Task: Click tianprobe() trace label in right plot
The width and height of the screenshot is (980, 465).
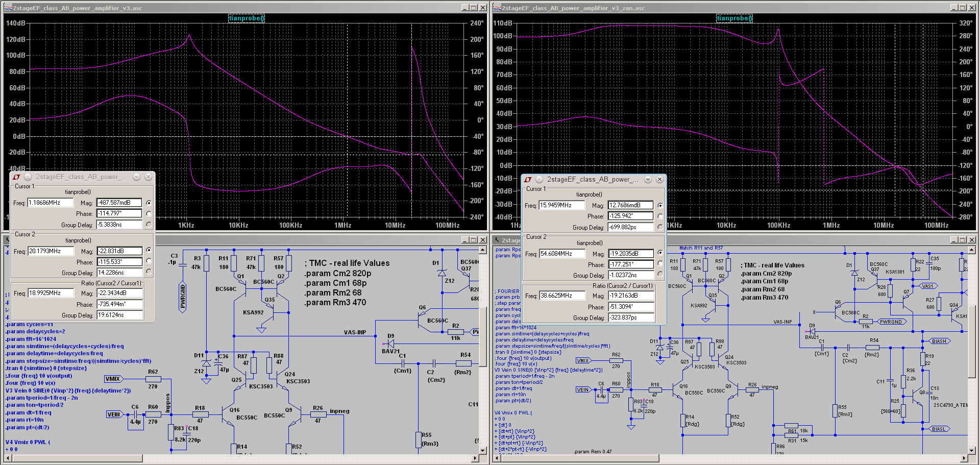Action: (734, 18)
